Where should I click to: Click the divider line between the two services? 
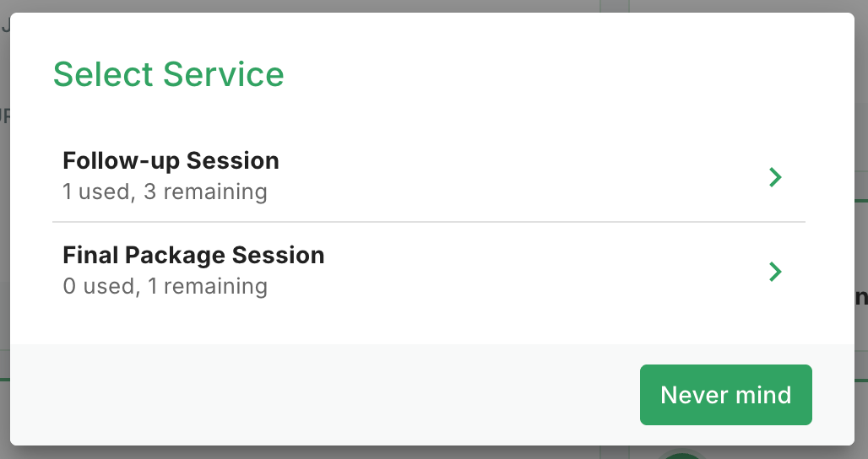point(428,223)
